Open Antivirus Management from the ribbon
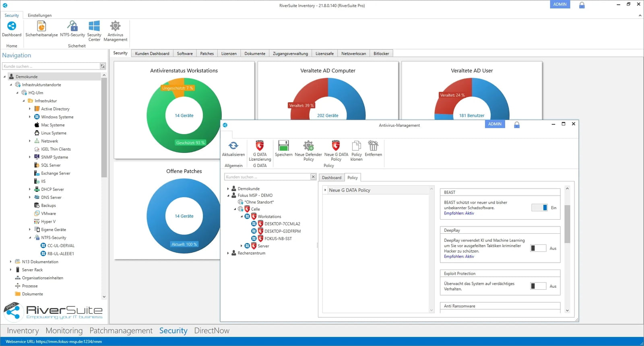This screenshot has width=644, height=346. [x=116, y=31]
